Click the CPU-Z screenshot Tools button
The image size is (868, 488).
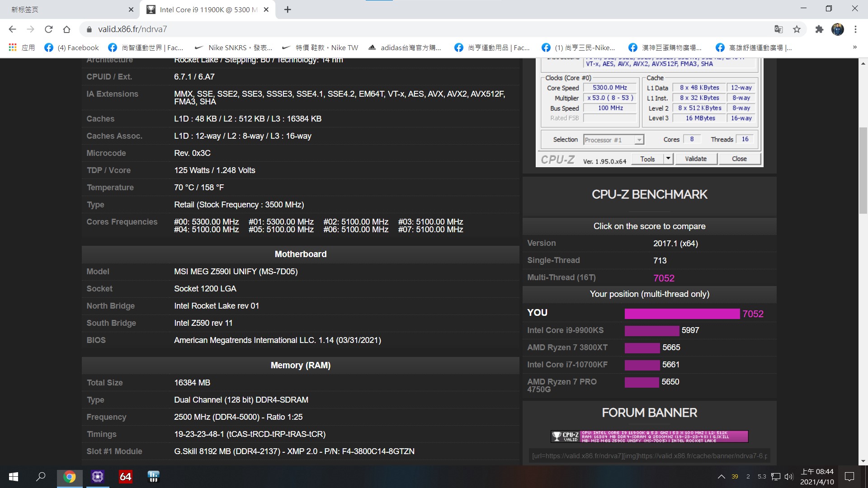point(647,159)
